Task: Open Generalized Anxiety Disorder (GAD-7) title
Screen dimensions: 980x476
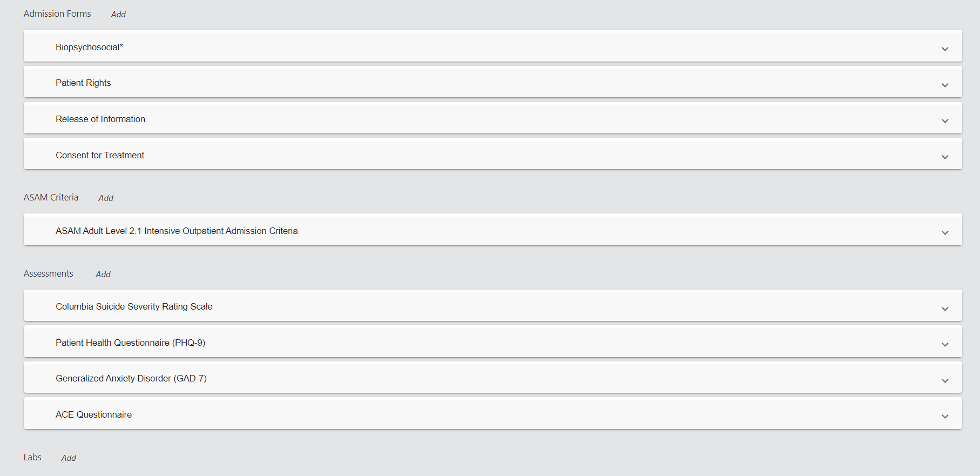Action: (x=131, y=378)
